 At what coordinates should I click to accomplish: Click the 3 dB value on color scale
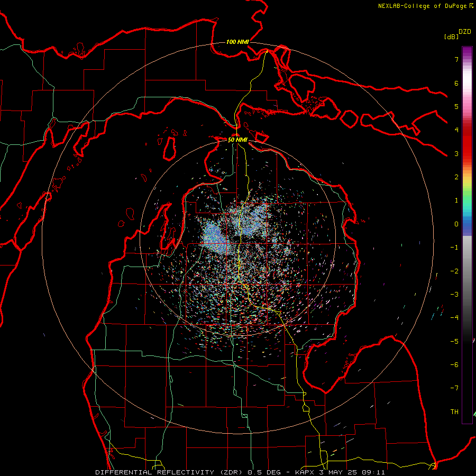456,153
